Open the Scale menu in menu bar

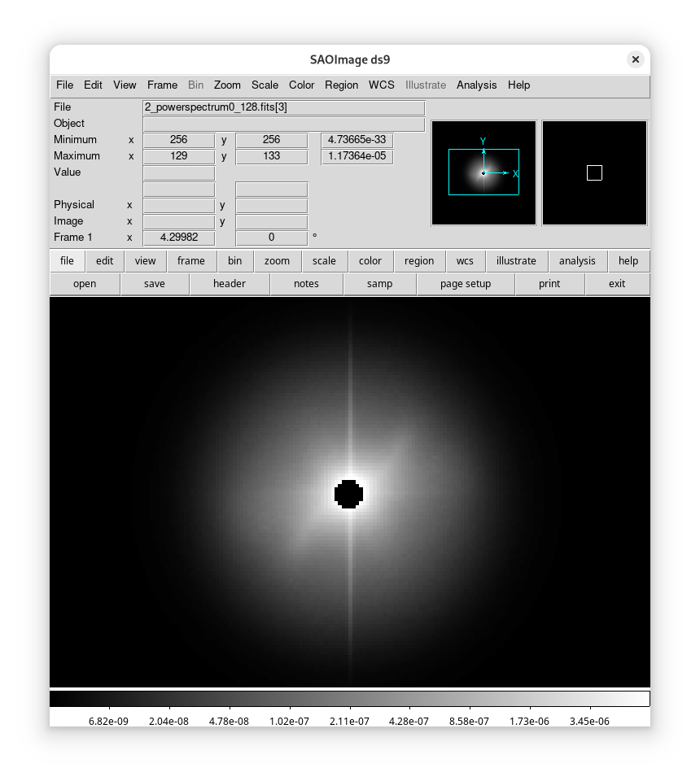tap(265, 85)
